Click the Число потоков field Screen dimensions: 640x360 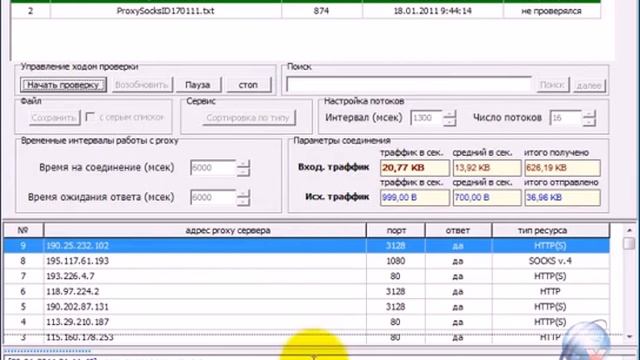tap(565, 118)
